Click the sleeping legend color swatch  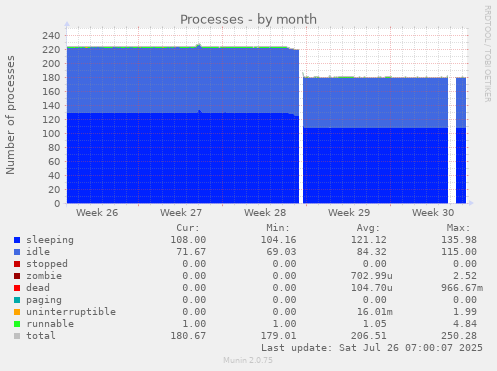coord(17,240)
